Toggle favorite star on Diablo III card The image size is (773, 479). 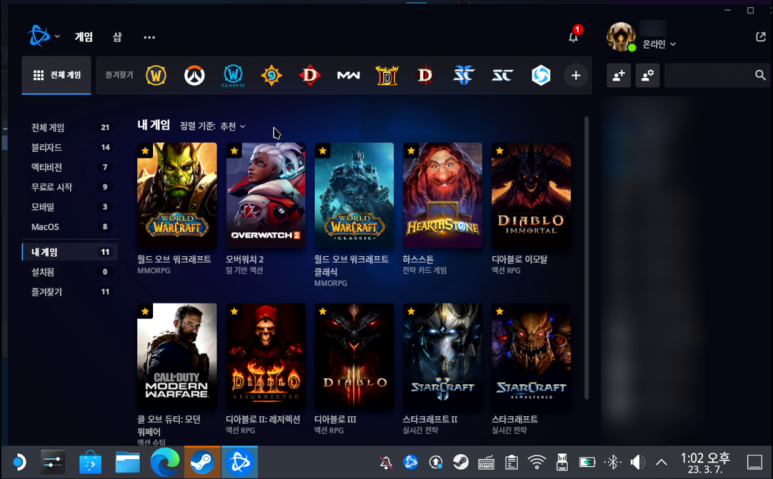click(322, 311)
